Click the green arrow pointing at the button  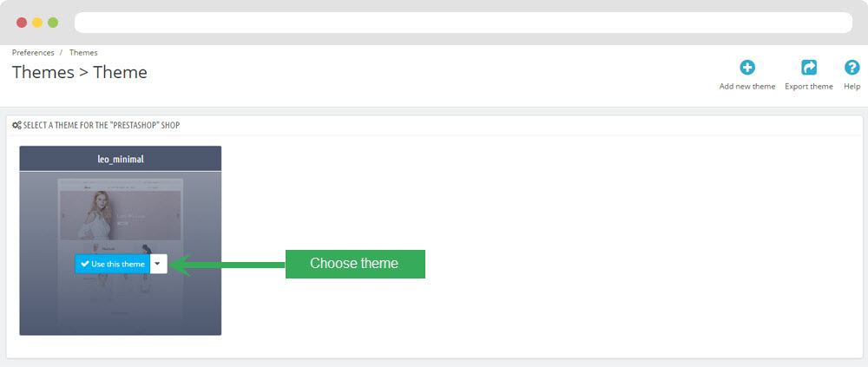tap(228, 265)
